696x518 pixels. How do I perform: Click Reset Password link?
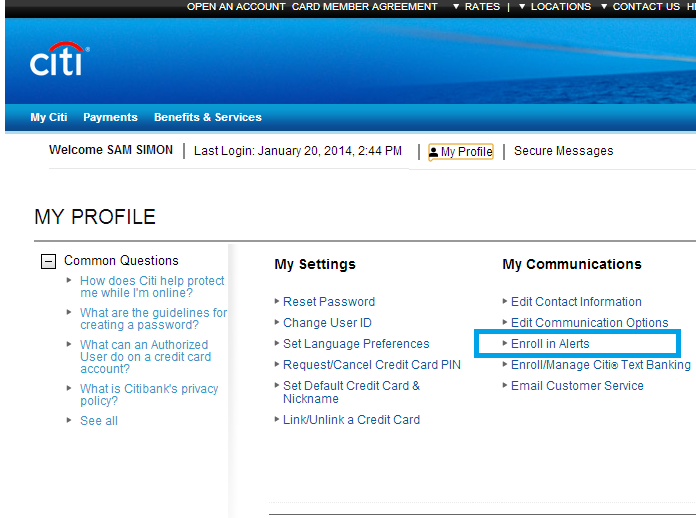(x=329, y=302)
